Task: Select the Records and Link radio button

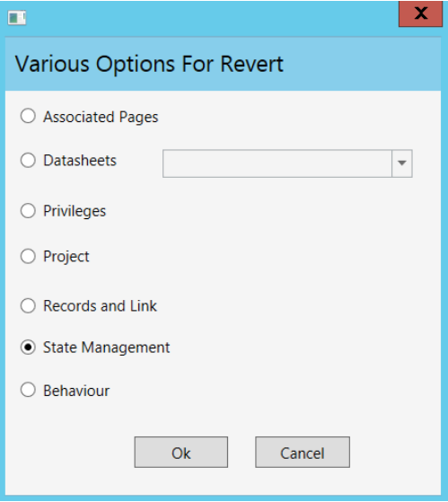Action: pos(28,305)
